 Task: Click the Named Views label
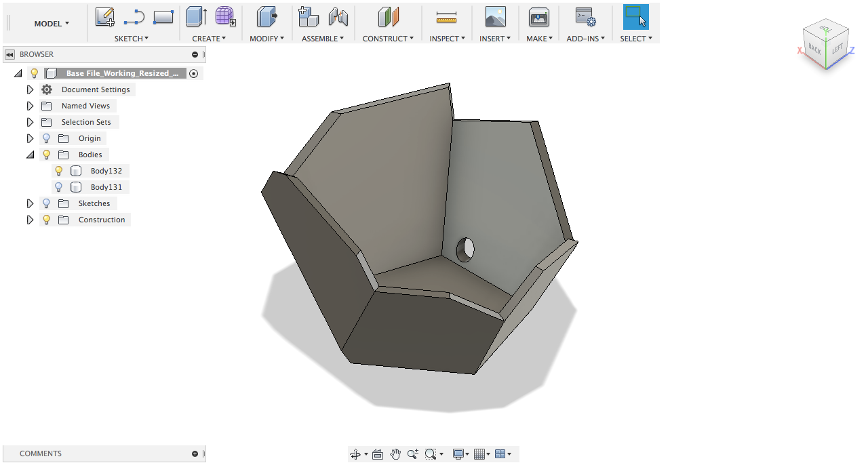(x=85, y=106)
